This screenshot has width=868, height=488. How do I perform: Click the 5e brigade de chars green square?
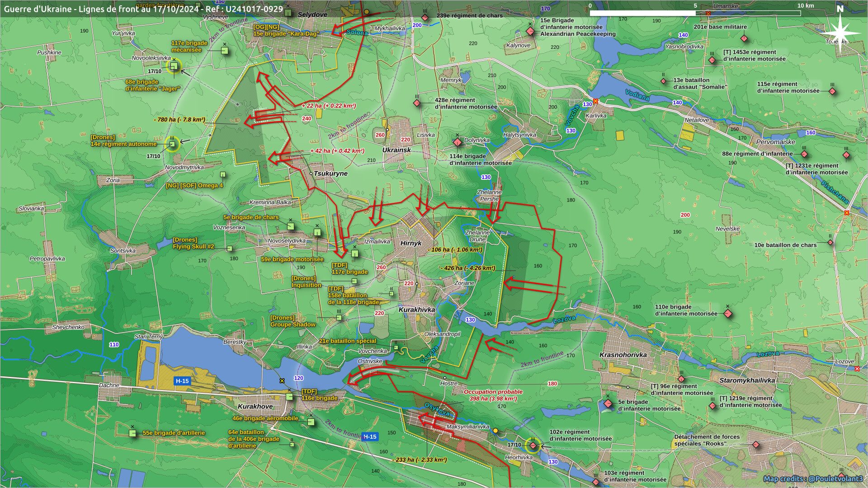[291, 226]
